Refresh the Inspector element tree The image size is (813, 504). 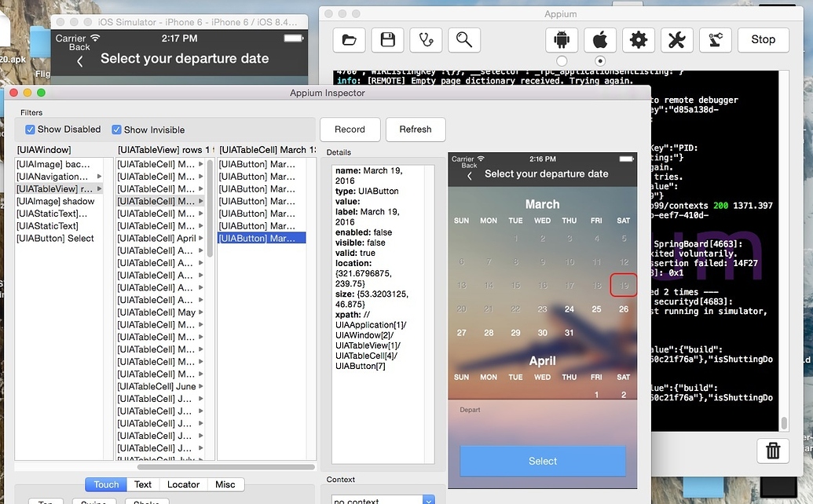click(416, 130)
